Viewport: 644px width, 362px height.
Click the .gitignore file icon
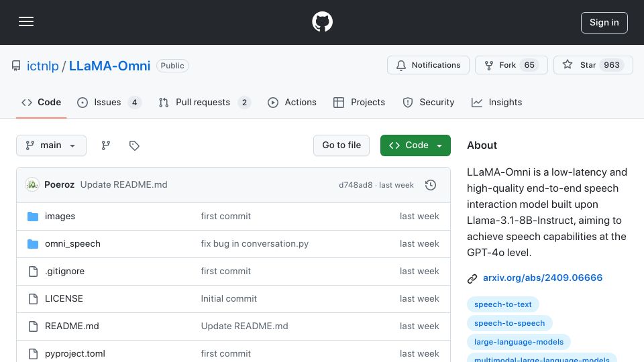point(33,271)
